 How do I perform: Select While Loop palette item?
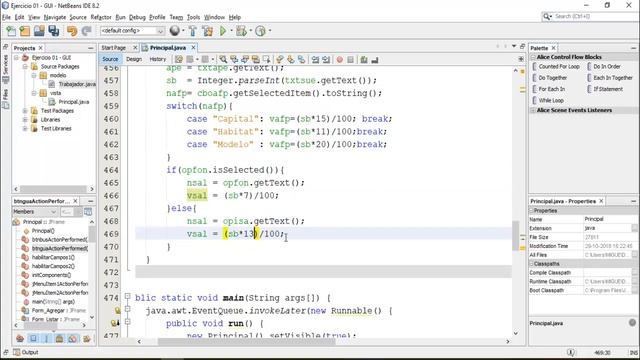pos(548,100)
